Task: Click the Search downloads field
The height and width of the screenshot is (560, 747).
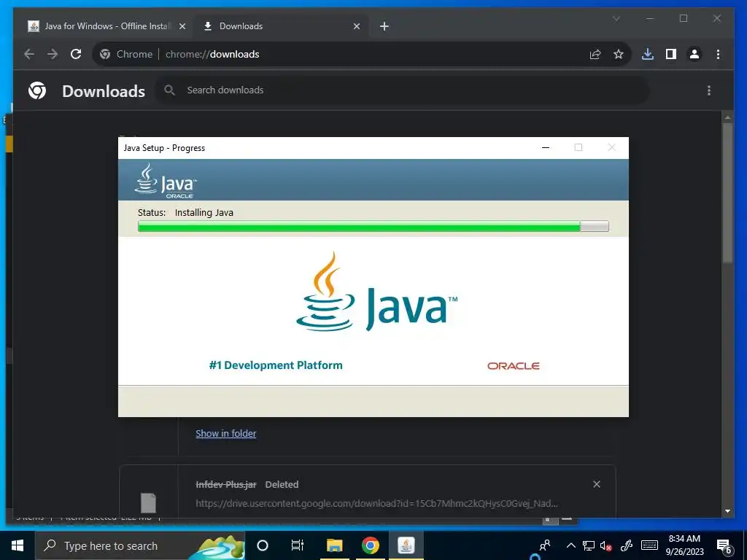Action: (x=403, y=90)
